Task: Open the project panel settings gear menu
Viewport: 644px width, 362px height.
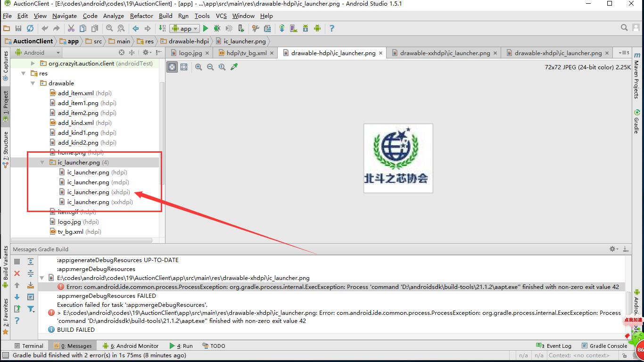Action: [x=147, y=52]
